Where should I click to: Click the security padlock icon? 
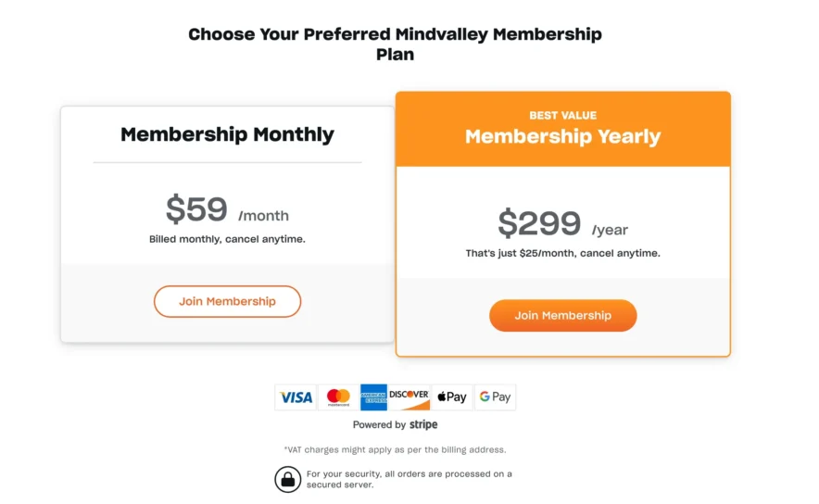pyautogui.click(x=288, y=479)
